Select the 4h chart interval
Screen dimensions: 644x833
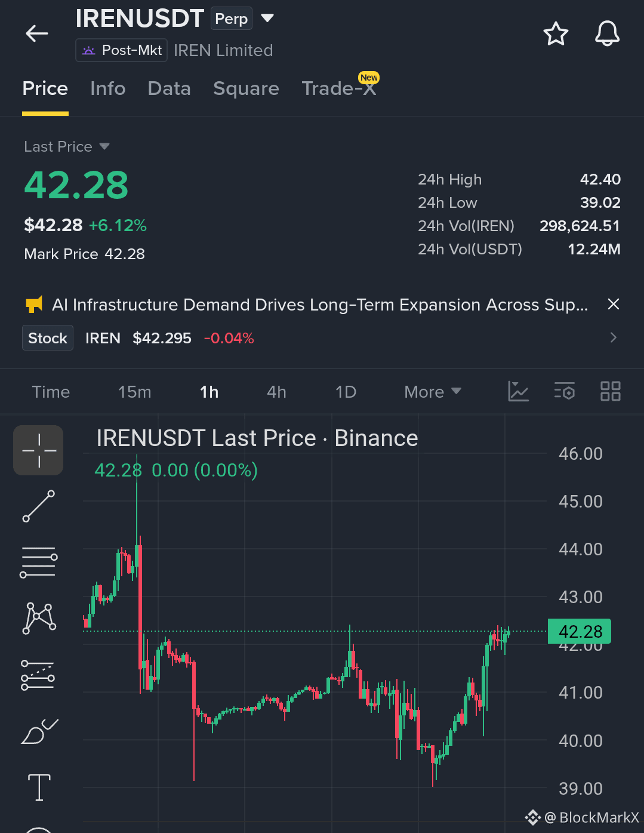pos(276,392)
